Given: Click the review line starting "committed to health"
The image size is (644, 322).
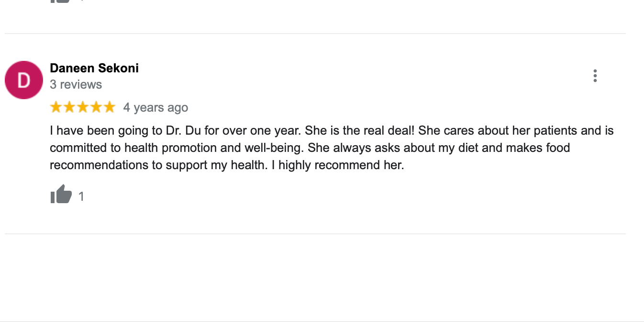Looking at the screenshot, I should (x=310, y=148).
